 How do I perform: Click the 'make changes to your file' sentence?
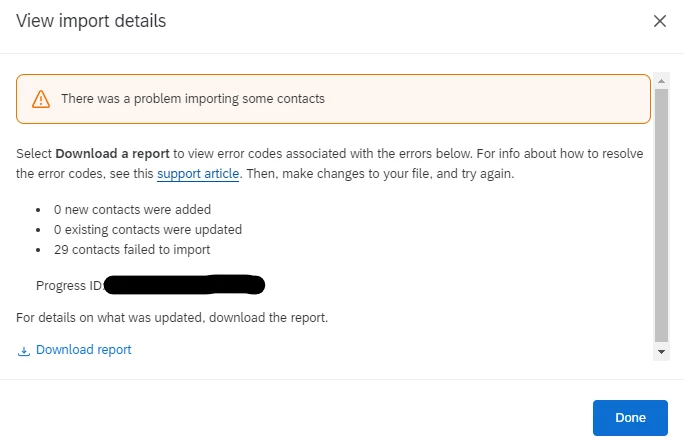[x=380, y=174]
